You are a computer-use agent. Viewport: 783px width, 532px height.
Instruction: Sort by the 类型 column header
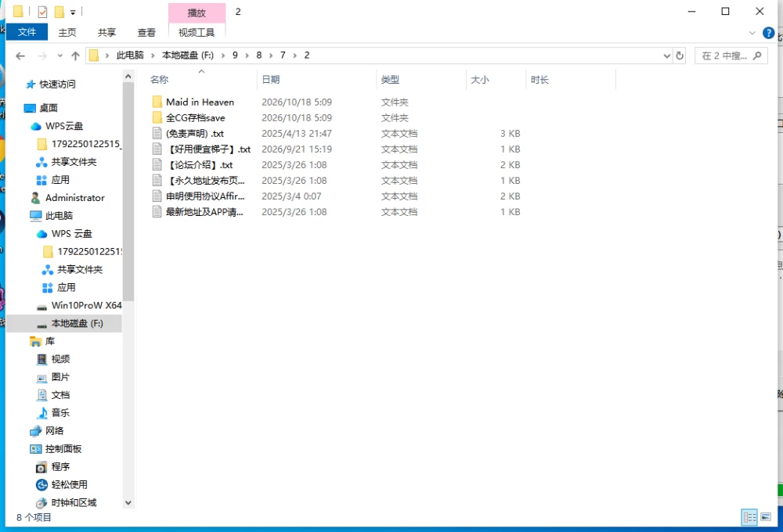click(x=421, y=79)
